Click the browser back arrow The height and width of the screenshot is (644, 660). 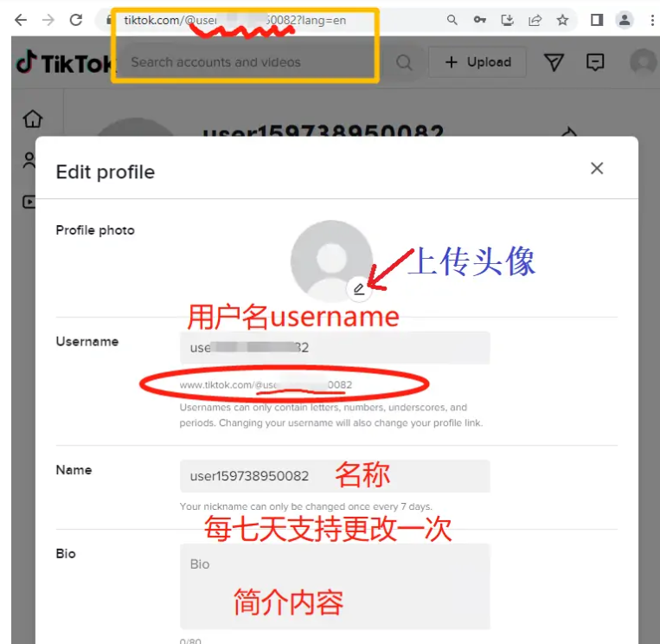coord(20,20)
